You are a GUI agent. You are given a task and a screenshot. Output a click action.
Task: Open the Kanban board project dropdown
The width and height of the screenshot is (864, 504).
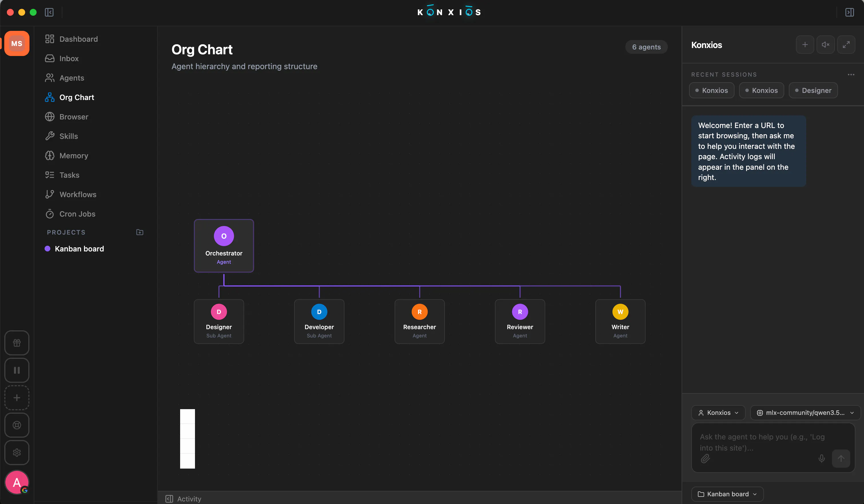tap(727, 494)
